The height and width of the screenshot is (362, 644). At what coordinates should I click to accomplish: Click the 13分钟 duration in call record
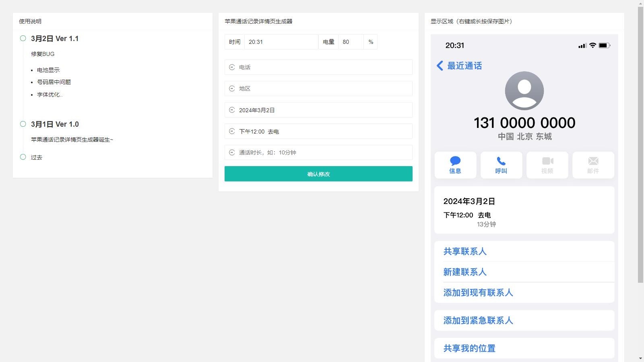(x=487, y=224)
